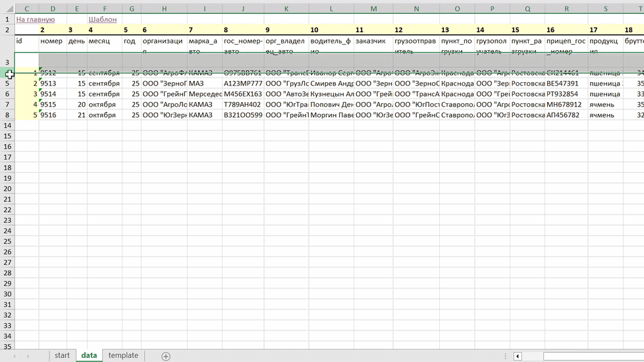Click the 'год' header cell
The height and width of the screenshot is (362, 644).
132,44
